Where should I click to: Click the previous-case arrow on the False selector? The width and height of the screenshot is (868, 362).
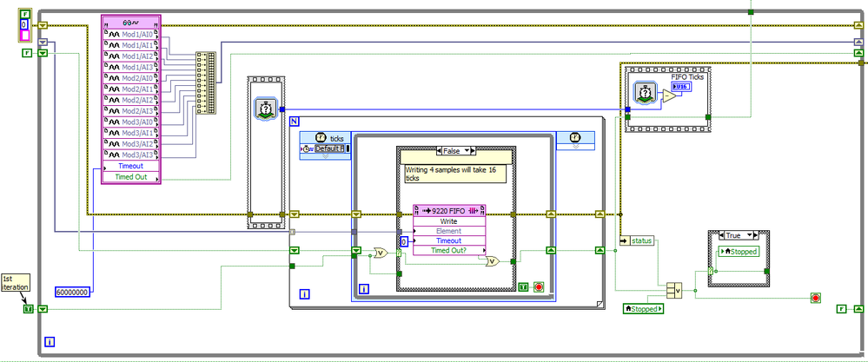pyautogui.click(x=441, y=150)
